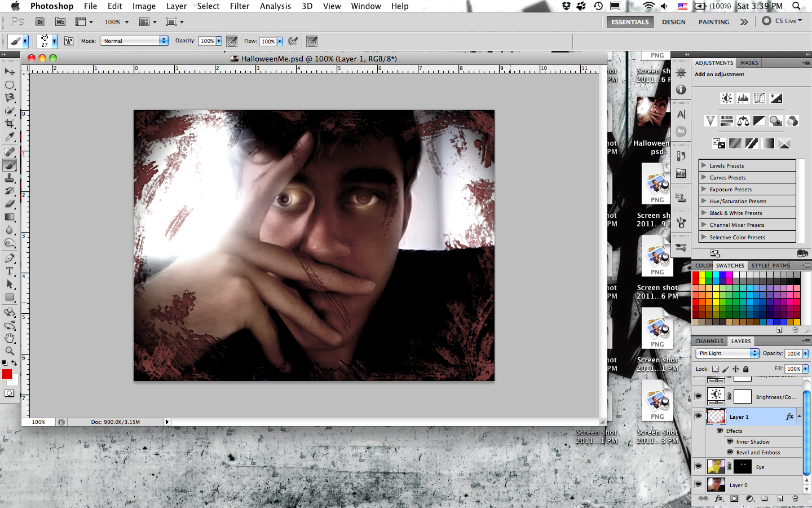Select the Crop tool
812x508 pixels.
click(10, 124)
